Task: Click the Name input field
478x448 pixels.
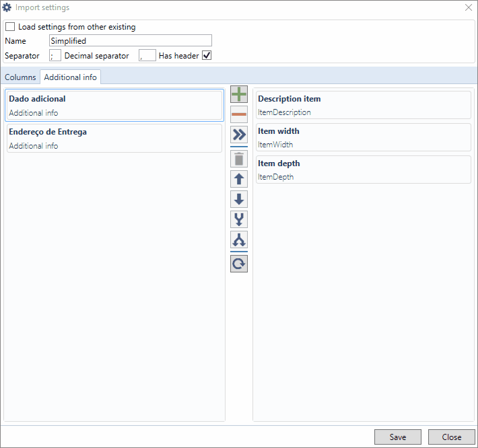Action: (131, 40)
